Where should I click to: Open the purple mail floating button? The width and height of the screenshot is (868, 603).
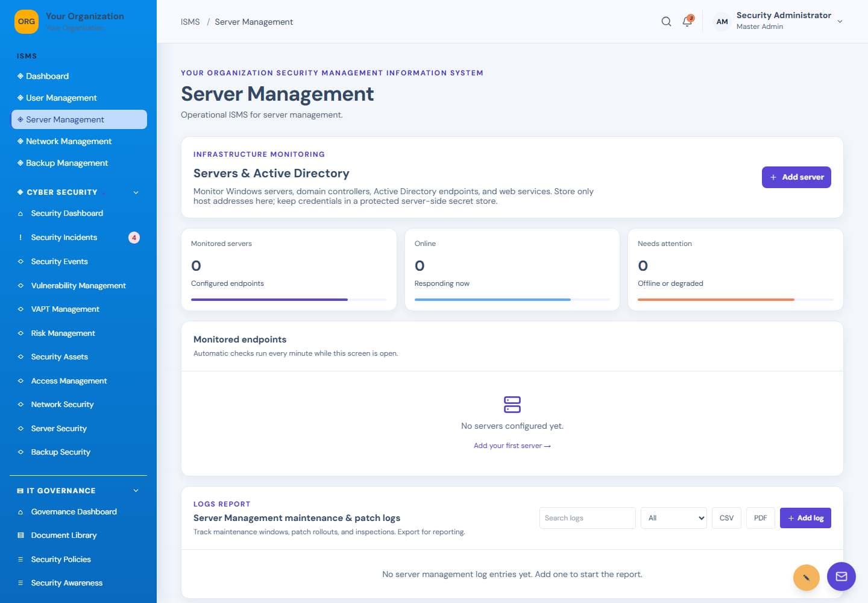841,576
